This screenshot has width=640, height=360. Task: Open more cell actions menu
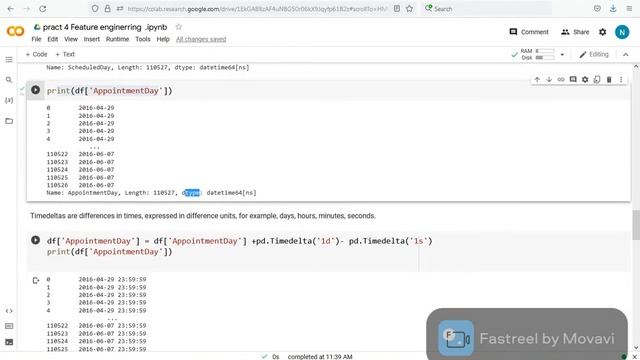click(621, 80)
